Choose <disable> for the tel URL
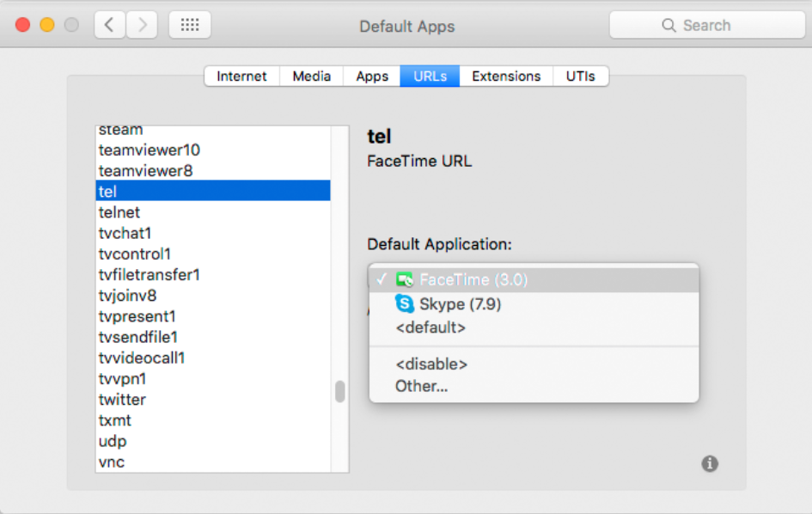Image resolution: width=812 pixels, height=514 pixels. click(431, 364)
